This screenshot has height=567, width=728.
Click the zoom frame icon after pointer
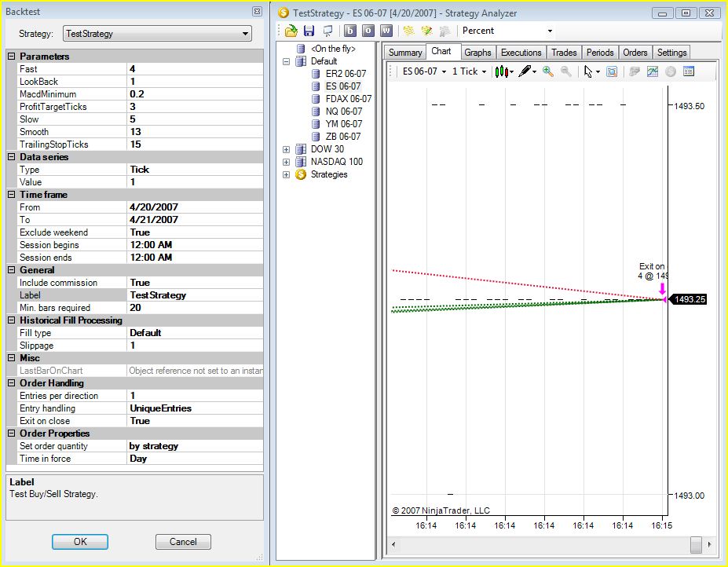tap(612, 71)
